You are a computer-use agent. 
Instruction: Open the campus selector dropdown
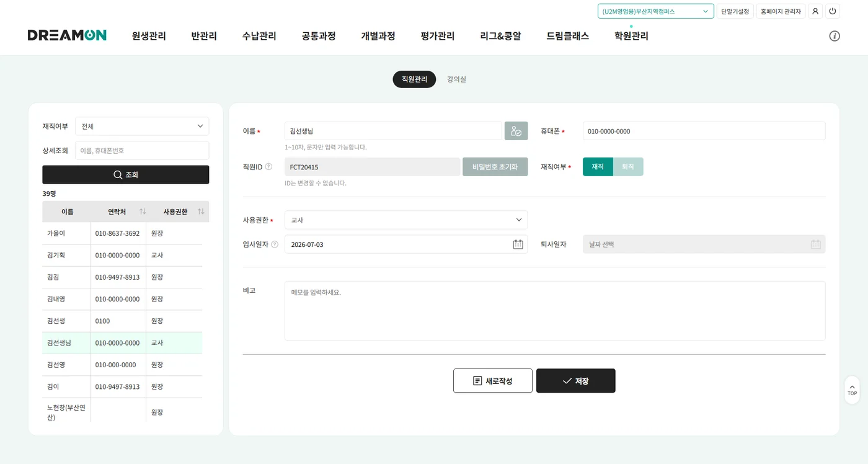(656, 11)
